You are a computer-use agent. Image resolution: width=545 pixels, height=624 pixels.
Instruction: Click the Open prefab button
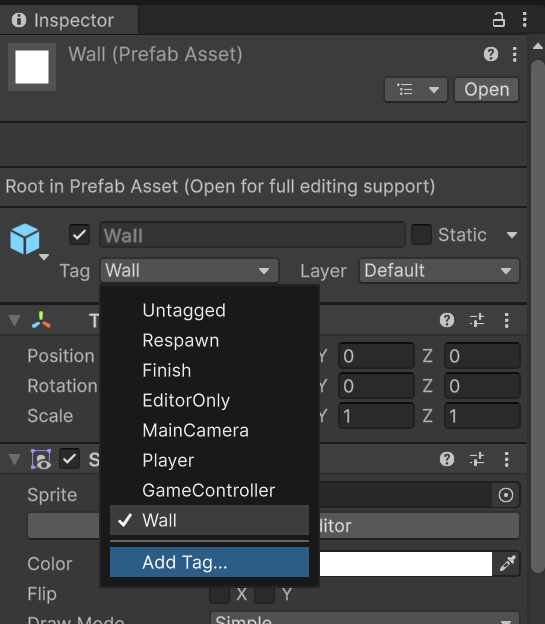click(x=486, y=90)
